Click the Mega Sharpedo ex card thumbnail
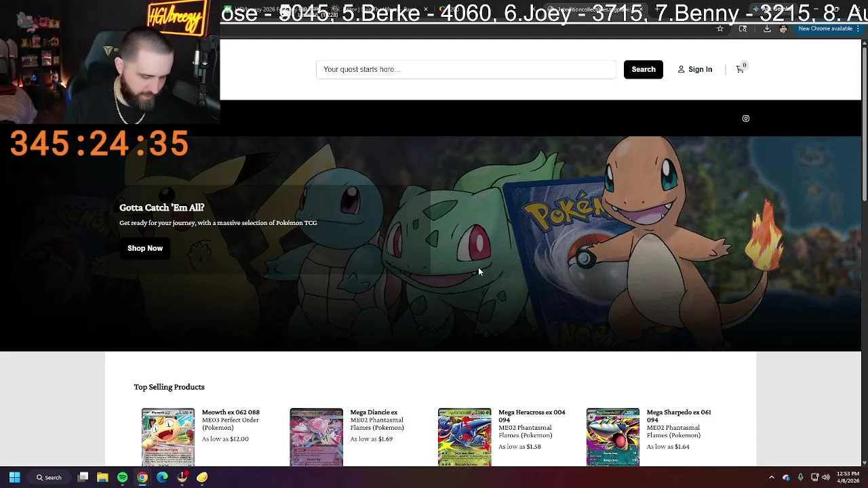The width and height of the screenshot is (868, 488). [613, 437]
